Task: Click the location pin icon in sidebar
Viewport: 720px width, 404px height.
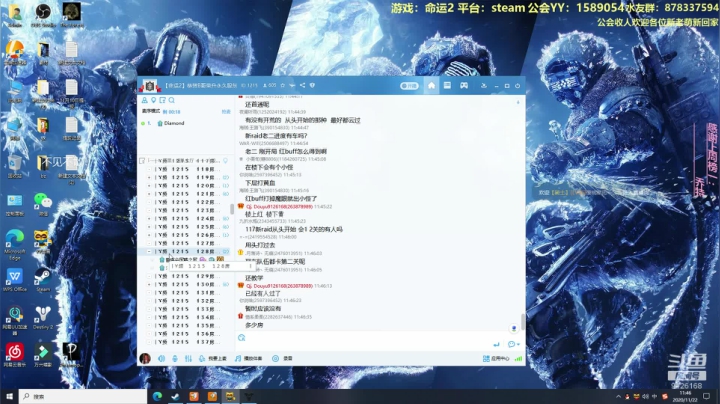Action: tap(153, 100)
